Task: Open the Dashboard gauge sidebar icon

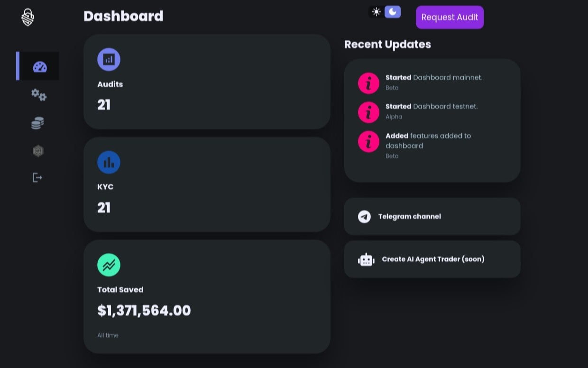Action: [x=40, y=66]
